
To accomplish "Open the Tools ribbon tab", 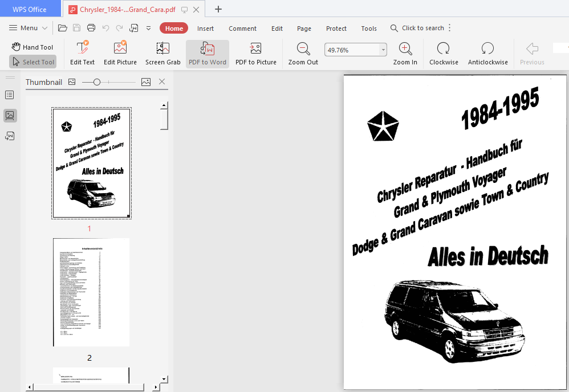I will click(369, 28).
